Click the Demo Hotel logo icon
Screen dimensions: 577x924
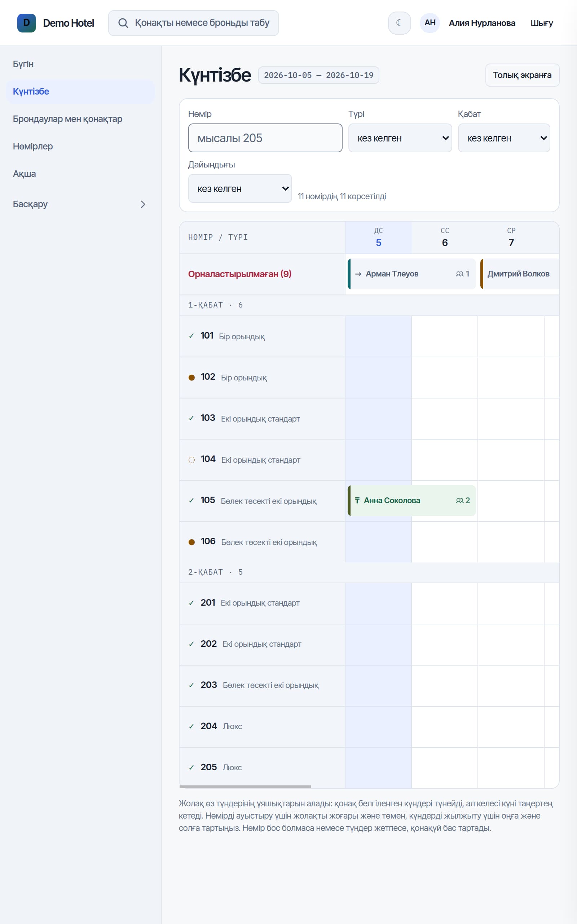27,23
